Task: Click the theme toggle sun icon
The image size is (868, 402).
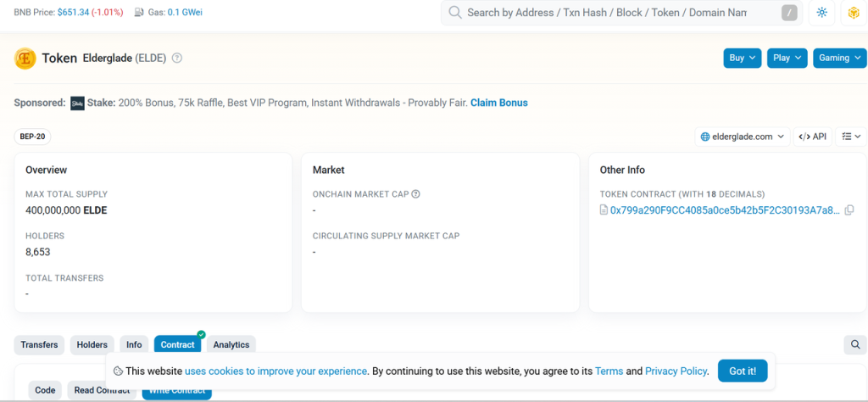Action: point(821,13)
